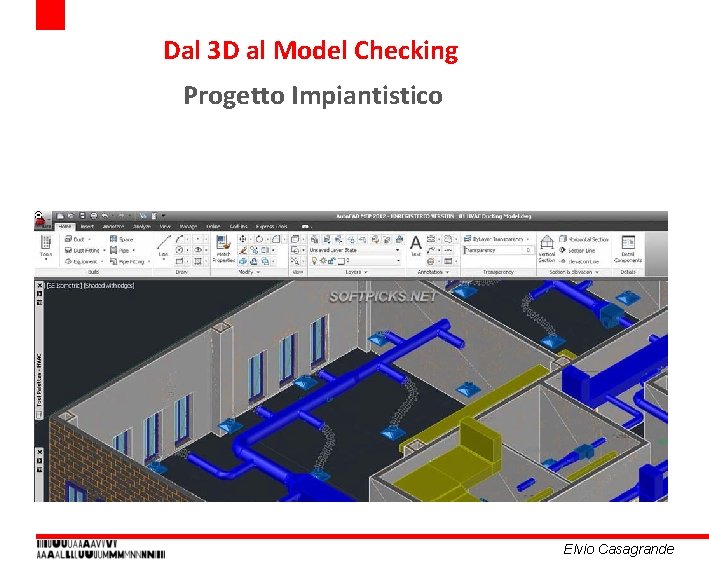Select the Duct Fitting tool
This screenshot has height=567, width=709.
(82, 250)
